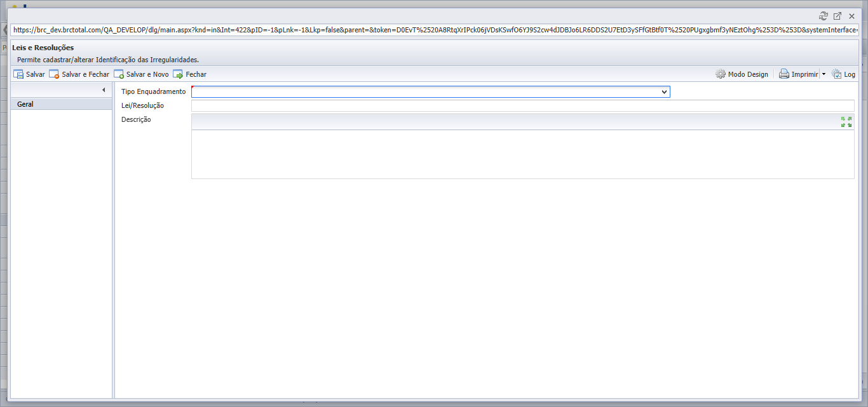Close the dialog with the X icon
868x407 pixels.
point(851,16)
